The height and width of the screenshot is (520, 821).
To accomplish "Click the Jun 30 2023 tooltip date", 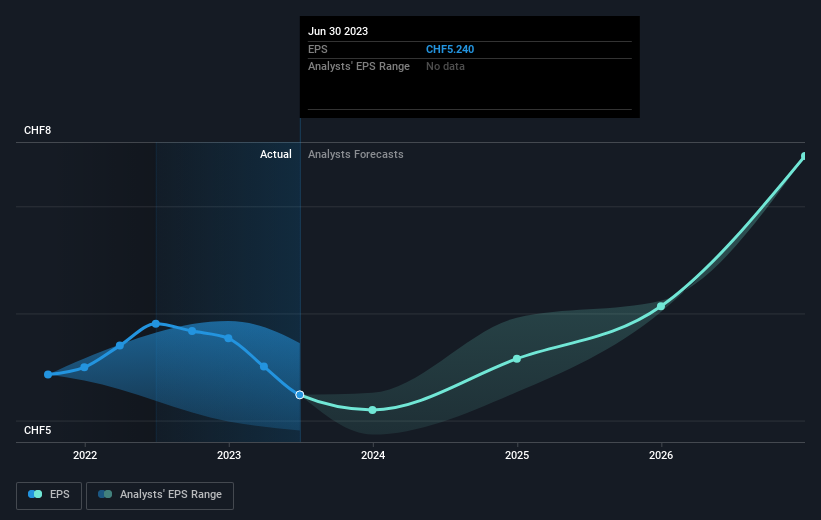I will pyautogui.click(x=338, y=31).
